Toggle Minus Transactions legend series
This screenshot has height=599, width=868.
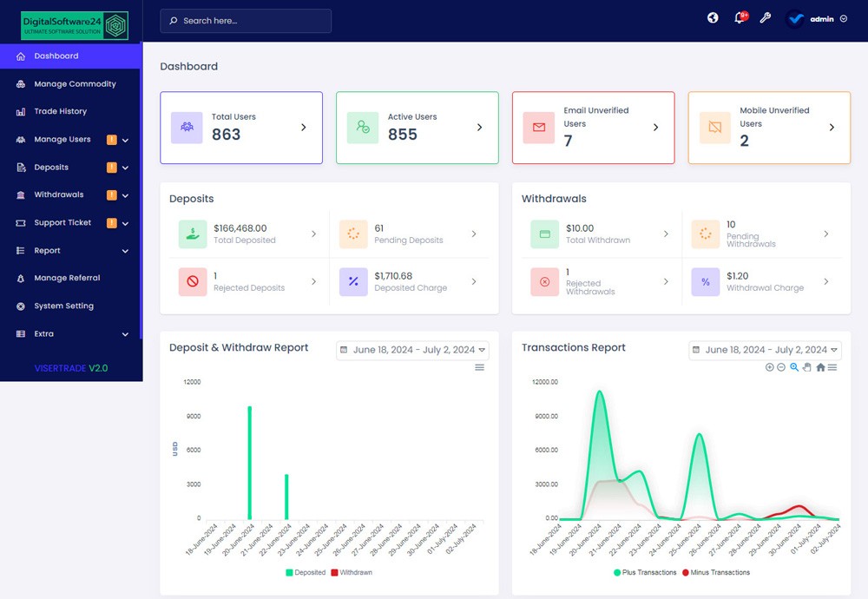point(714,572)
